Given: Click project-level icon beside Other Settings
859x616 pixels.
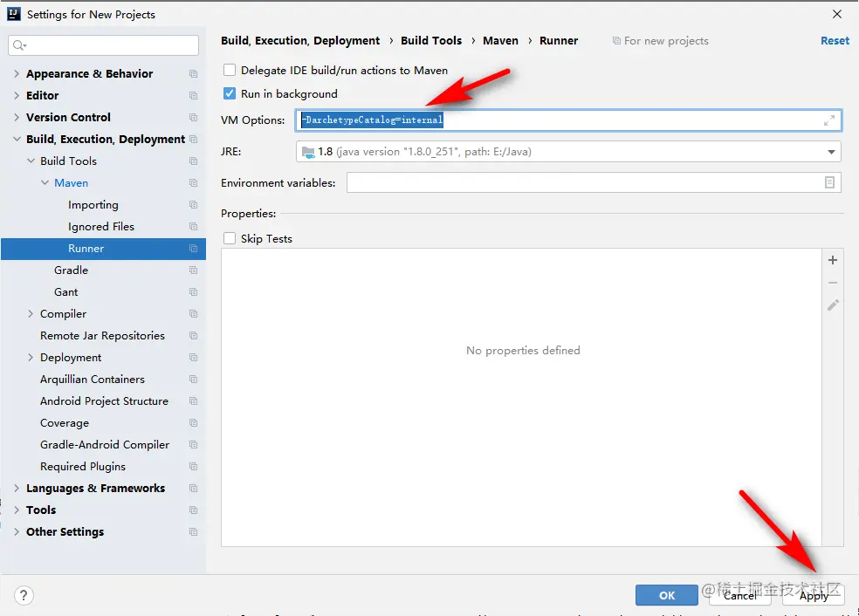Looking at the screenshot, I should coord(194,531).
